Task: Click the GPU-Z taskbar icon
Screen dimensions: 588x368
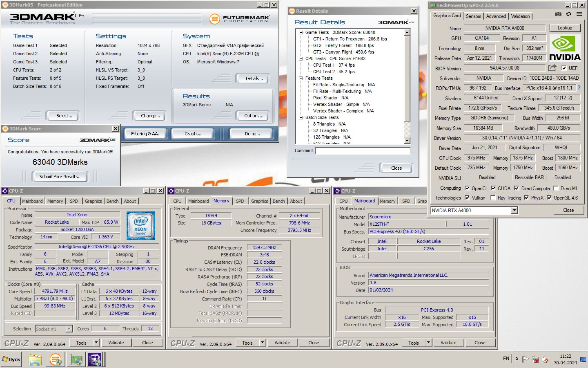Action: point(76,359)
